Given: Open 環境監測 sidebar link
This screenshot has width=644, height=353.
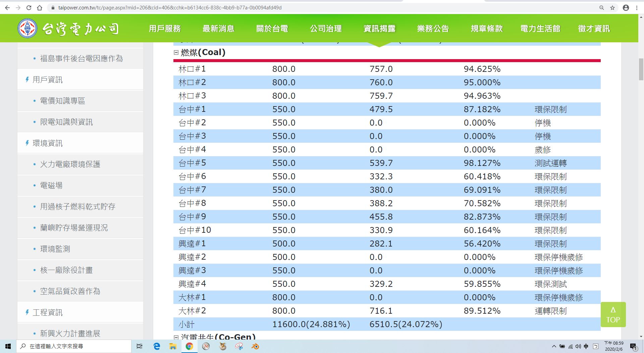Looking at the screenshot, I should pos(55,249).
